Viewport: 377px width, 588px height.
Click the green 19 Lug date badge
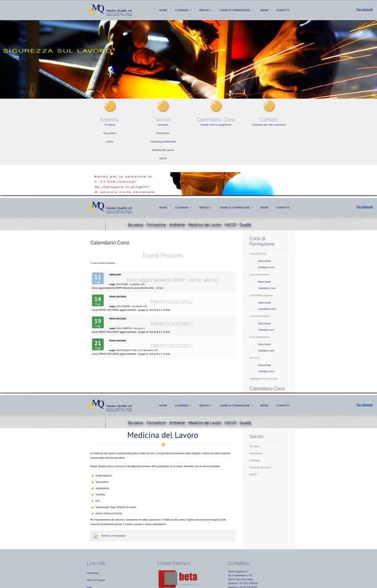pos(98,322)
